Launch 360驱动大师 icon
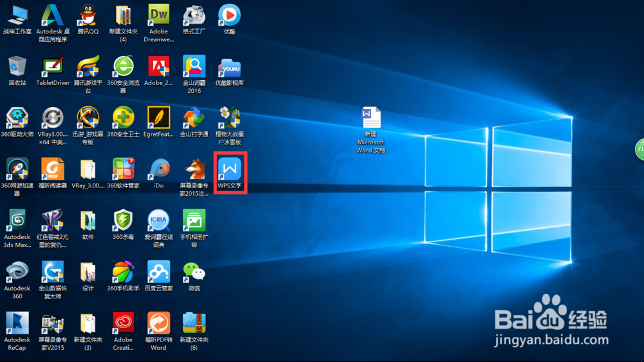The height and width of the screenshot is (362, 644). coord(17,119)
